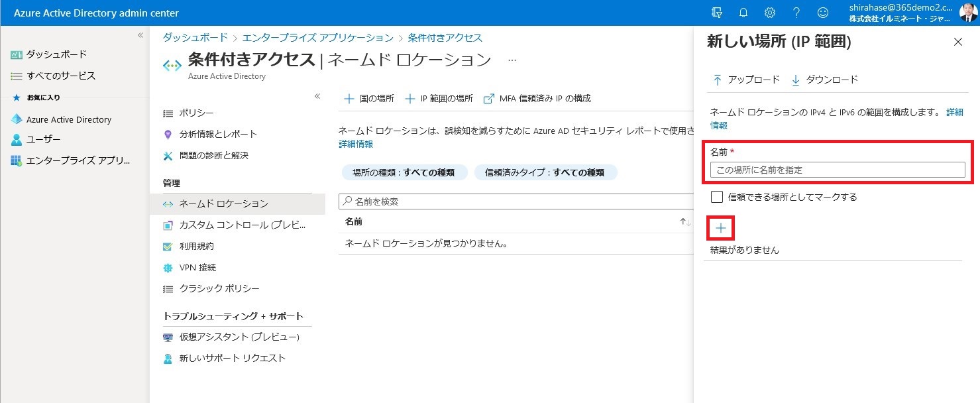Open portal settings gear

coord(770,13)
